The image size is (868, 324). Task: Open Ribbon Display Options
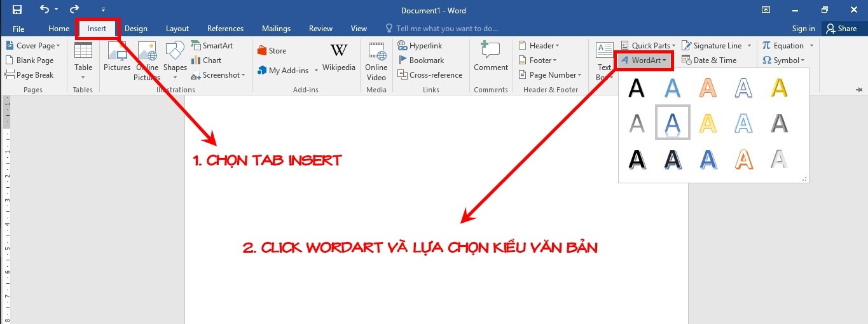tap(766, 10)
